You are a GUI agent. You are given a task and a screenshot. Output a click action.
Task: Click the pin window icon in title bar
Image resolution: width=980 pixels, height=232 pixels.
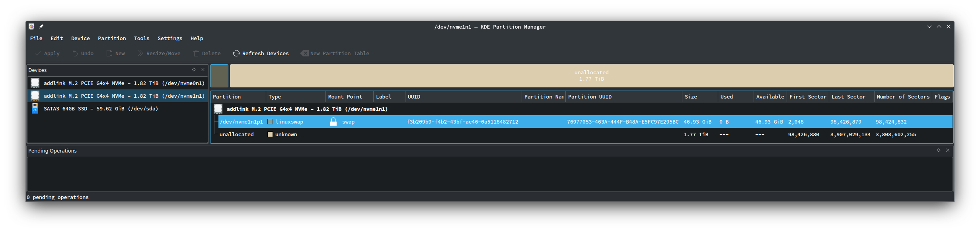41,27
